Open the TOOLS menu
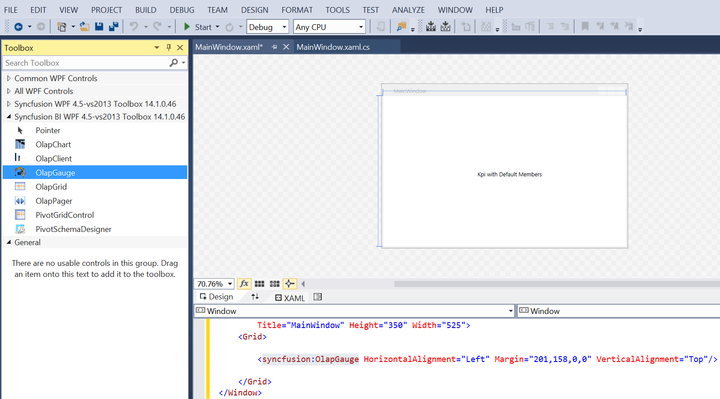The width and height of the screenshot is (720, 399). [x=338, y=10]
